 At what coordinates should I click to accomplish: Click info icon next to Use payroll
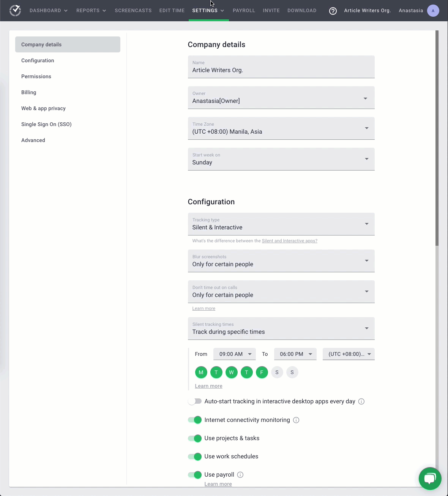(x=240, y=475)
